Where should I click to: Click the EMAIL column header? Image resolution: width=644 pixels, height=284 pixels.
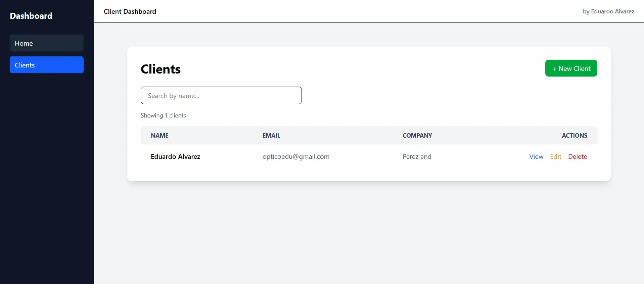point(271,136)
